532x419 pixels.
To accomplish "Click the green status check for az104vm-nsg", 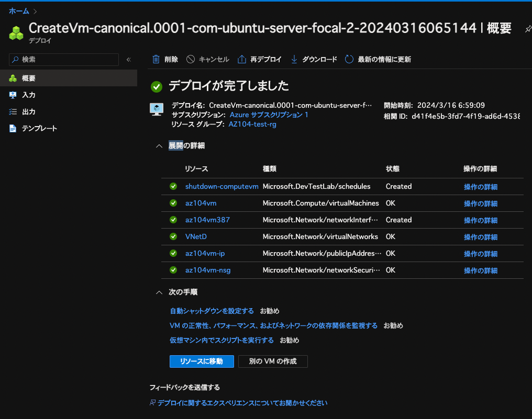I will (x=173, y=270).
